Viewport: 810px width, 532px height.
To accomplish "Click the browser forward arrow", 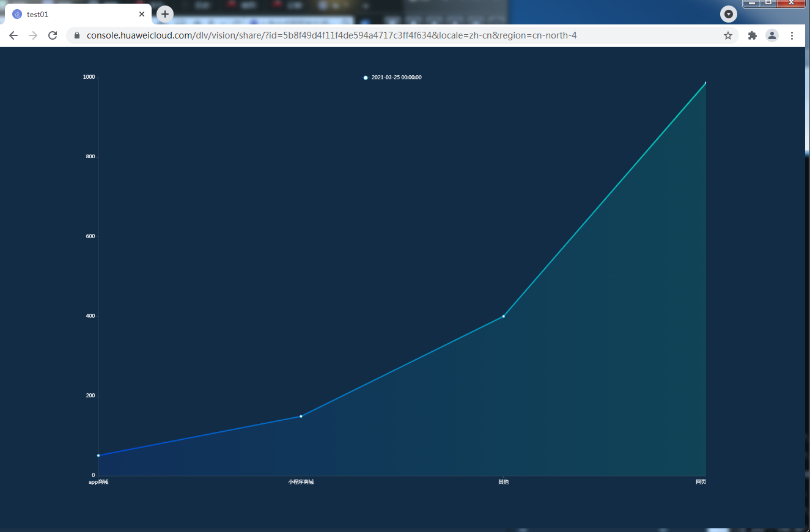I will 33,35.
